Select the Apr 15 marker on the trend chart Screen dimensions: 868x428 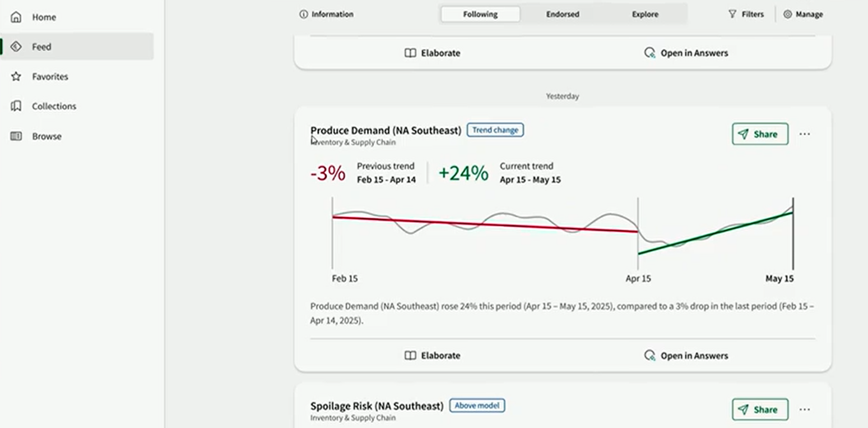[x=638, y=278]
